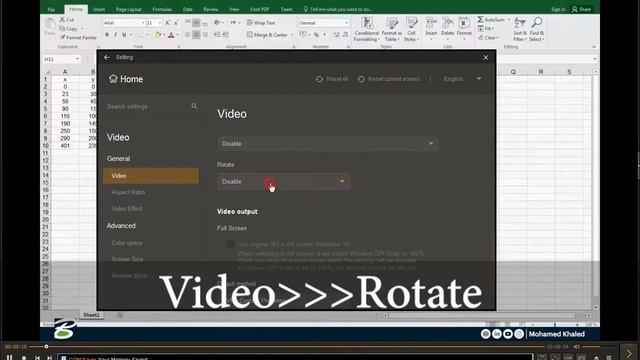The width and height of the screenshot is (640, 360).
Task: Click the Wrap Text button
Action: (x=261, y=23)
